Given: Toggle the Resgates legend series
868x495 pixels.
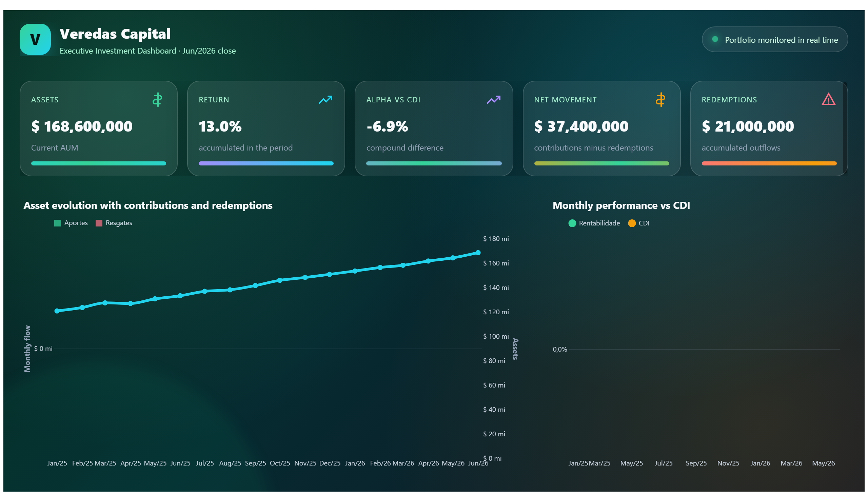Looking at the screenshot, I should (x=114, y=223).
